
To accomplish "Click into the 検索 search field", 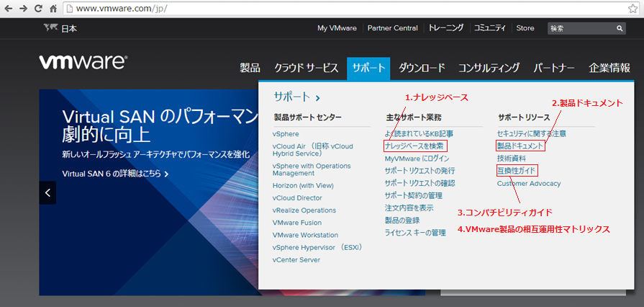I will (580, 29).
